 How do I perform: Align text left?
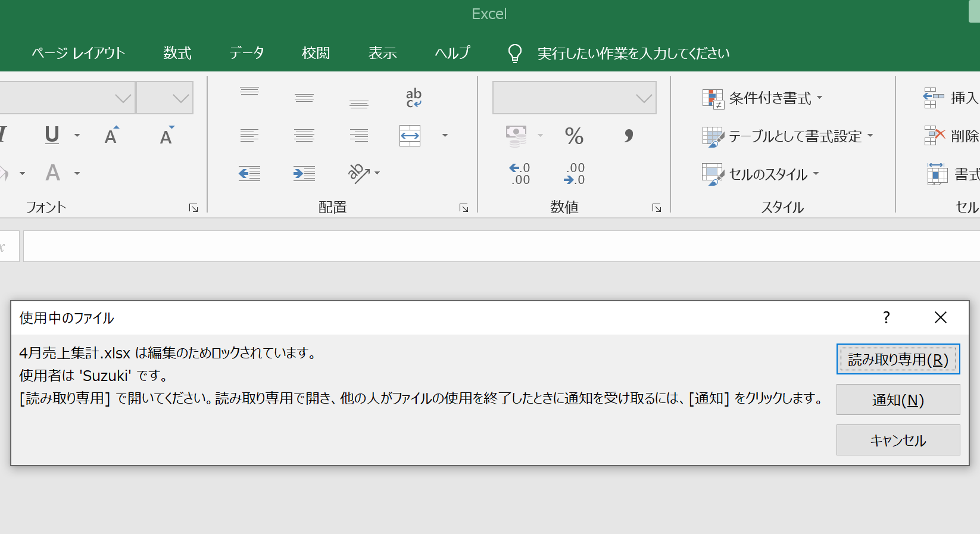pos(249,136)
